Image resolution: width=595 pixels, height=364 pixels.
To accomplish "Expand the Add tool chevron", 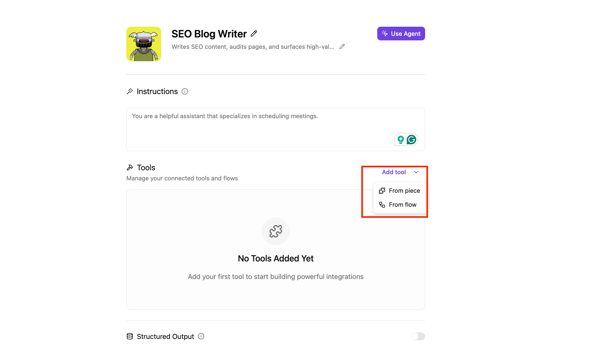I will click(416, 172).
